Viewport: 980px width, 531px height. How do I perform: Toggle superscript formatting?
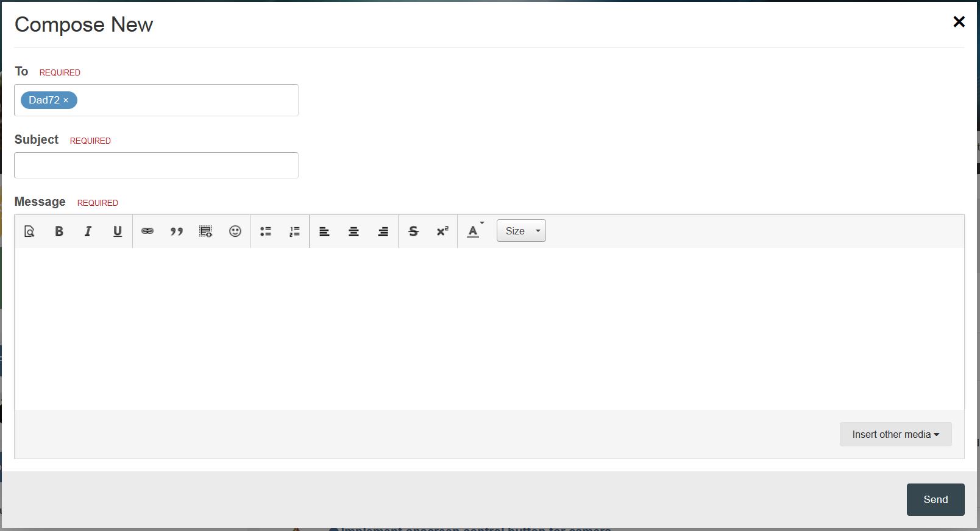pyautogui.click(x=442, y=231)
